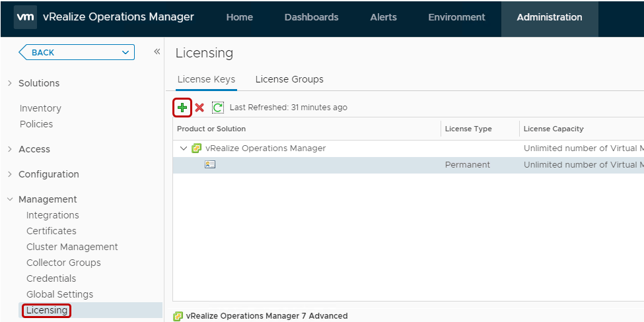Screen dimensions: 644x322
Task: Click Unlimited capacity text in Permanent row
Action: (584, 165)
